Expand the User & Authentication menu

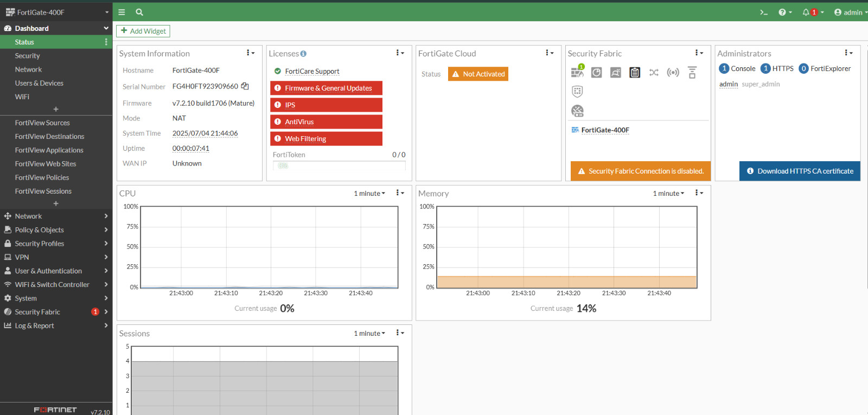point(56,271)
